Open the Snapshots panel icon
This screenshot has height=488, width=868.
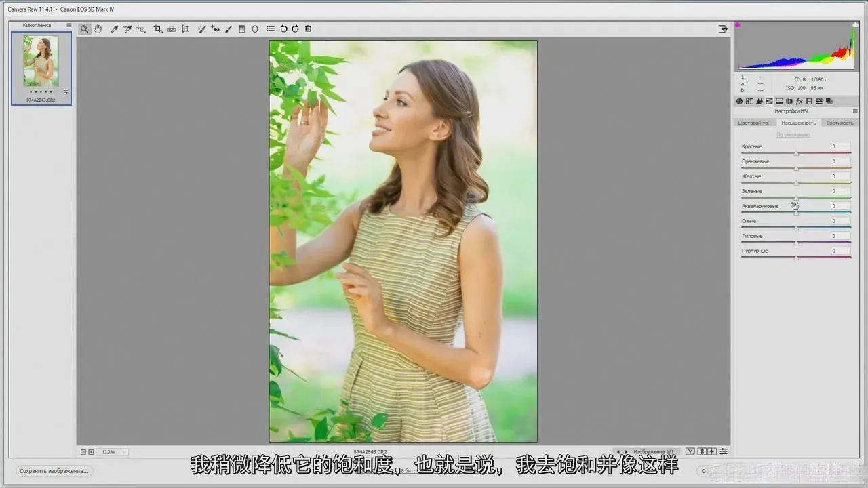[x=829, y=101]
